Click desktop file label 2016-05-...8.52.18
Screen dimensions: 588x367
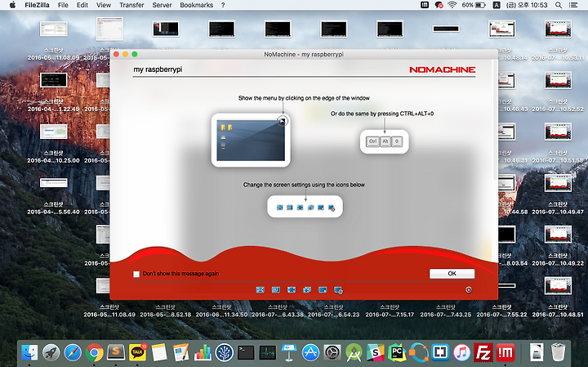(165, 315)
